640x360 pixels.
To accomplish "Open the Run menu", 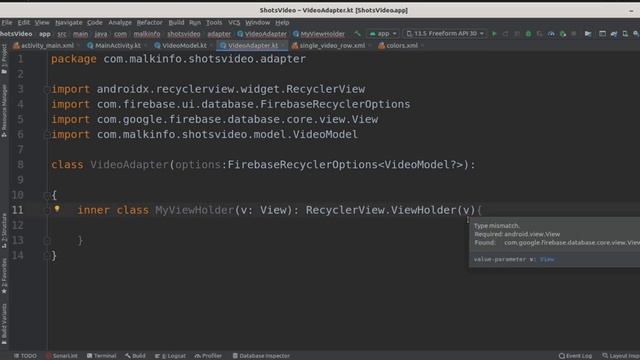I will [195, 22].
